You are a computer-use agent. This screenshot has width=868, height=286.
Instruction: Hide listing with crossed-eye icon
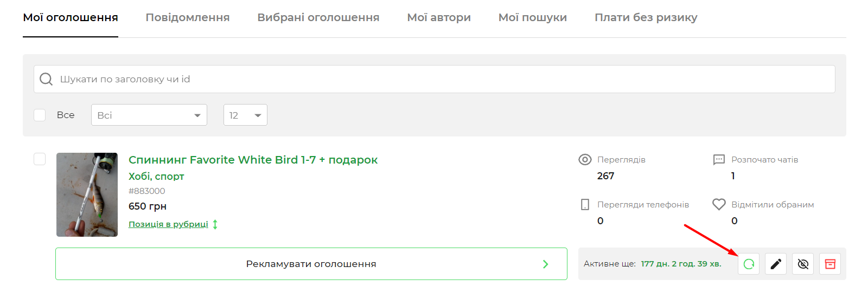point(803,264)
